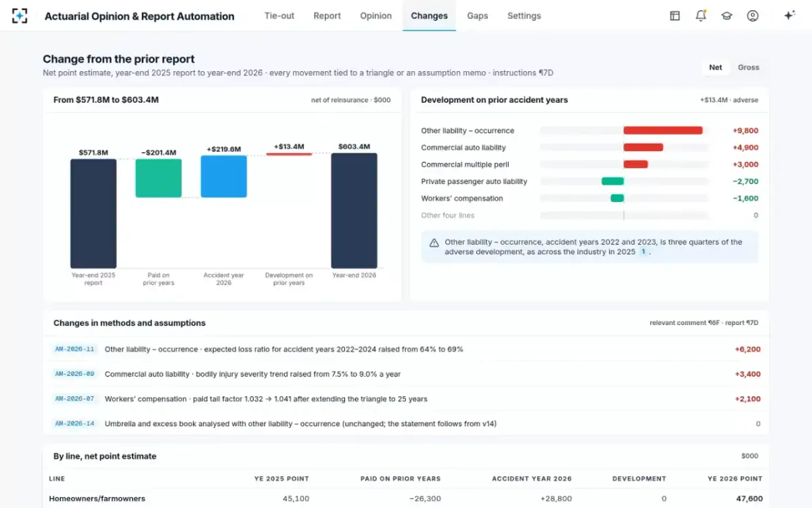This screenshot has height=508, width=812.
Task: Click the +28,800 accident year cell
Action: 556,499
